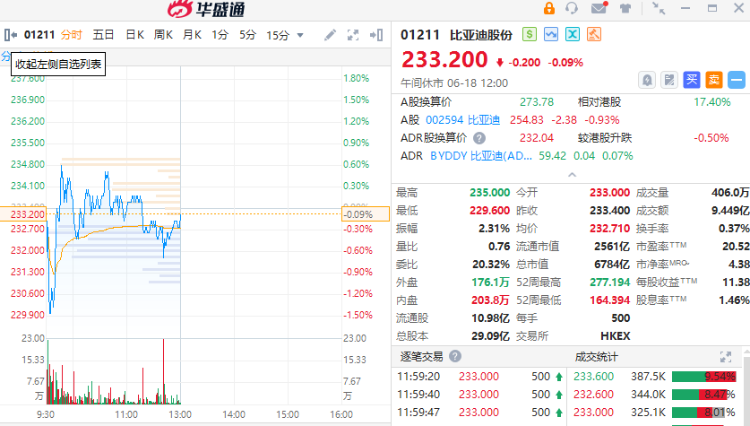Collapse the left watchlist panel icon
The height and width of the screenshot is (426, 750).
click(x=11, y=35)
